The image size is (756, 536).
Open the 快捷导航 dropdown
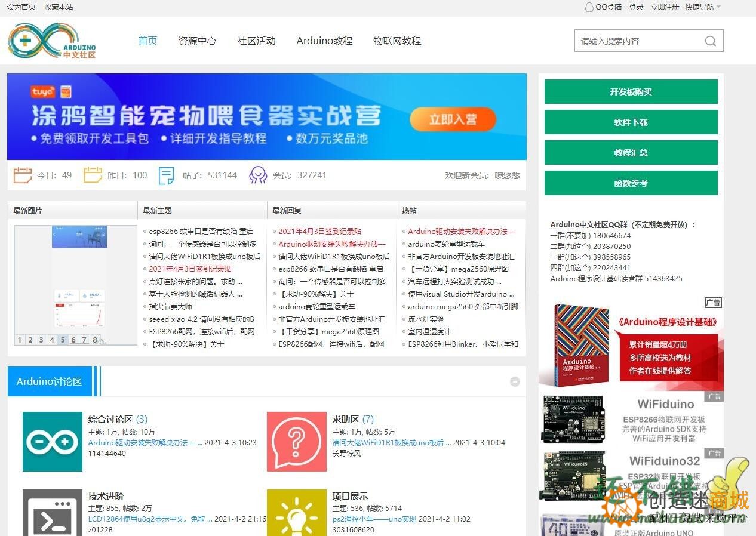coord(703,7)
